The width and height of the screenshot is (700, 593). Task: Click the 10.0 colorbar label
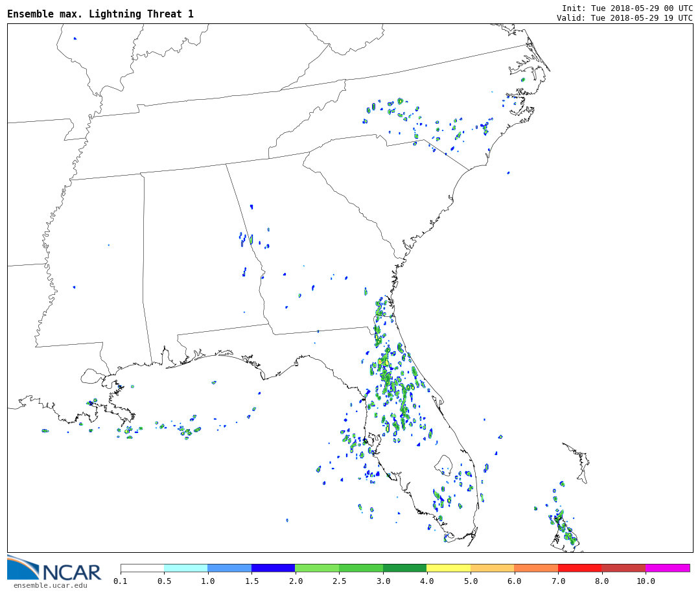pyautogui.click(x=646, y=581)
